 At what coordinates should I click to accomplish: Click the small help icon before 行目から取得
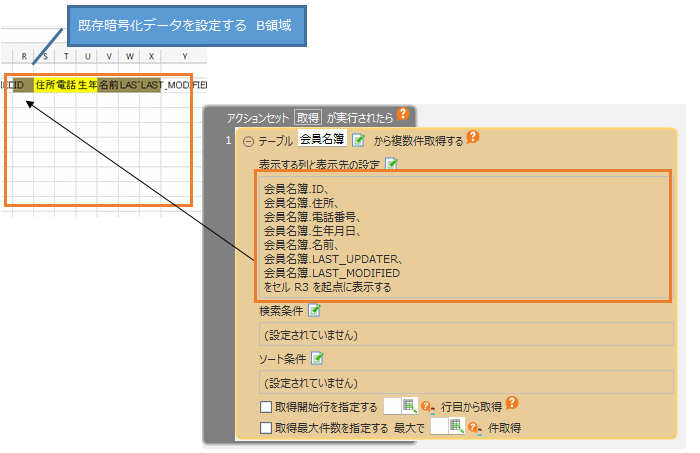[428, 407]
